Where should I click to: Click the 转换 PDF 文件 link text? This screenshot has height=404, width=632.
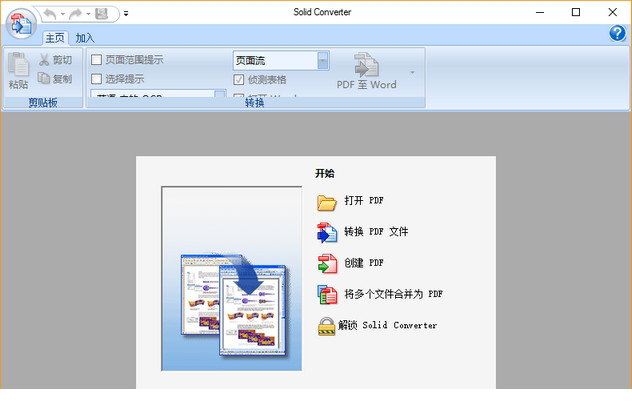click(x=376, y=231)
